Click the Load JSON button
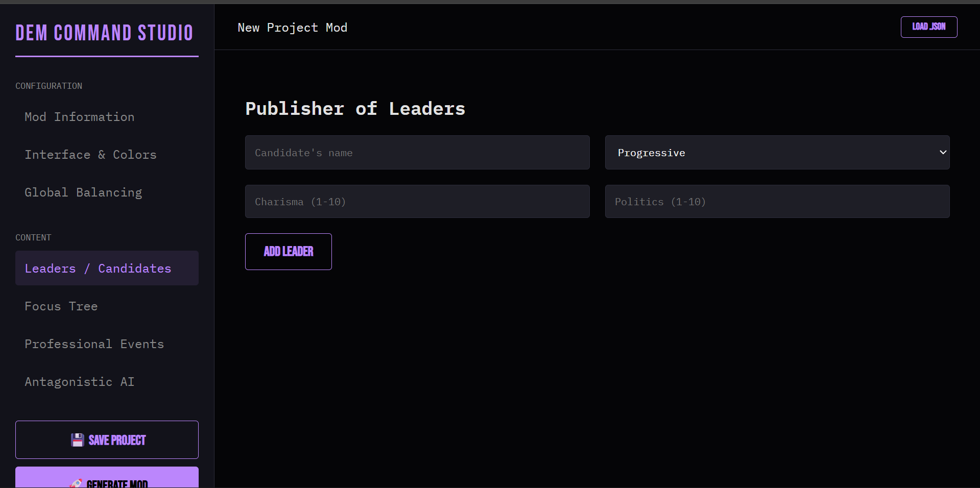This screenshot has height=488, width=980. coord(929,27)
